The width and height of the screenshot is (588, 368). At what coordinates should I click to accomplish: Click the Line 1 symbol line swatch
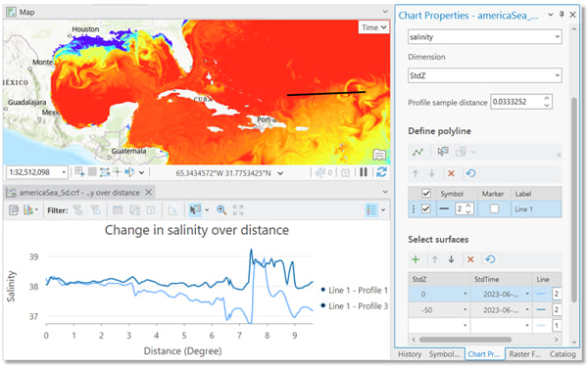click(x=444, y=208)
